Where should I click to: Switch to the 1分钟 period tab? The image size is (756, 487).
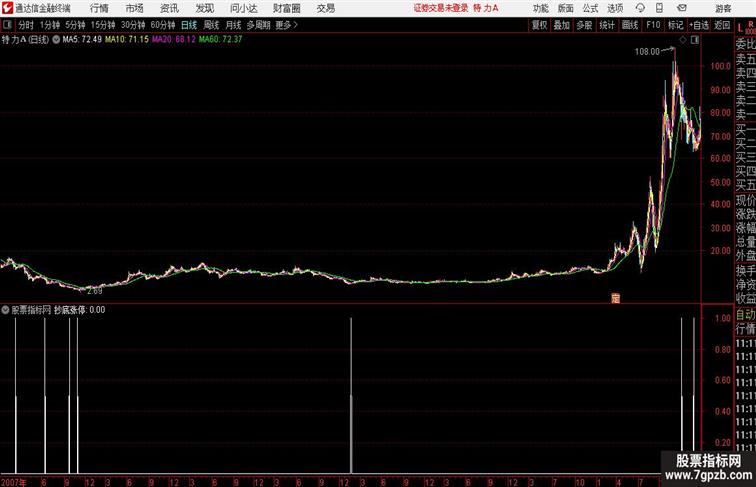50,25
